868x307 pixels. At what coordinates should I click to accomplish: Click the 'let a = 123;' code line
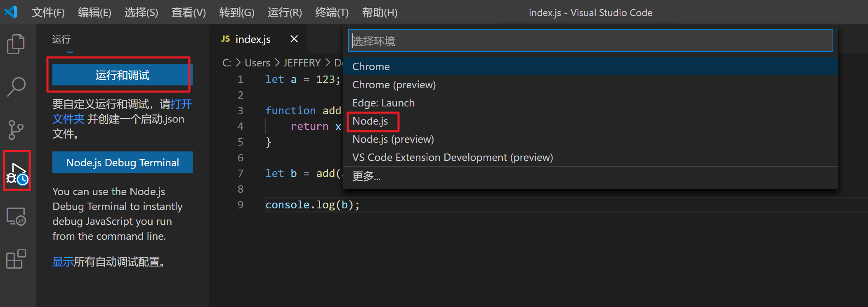303,79
